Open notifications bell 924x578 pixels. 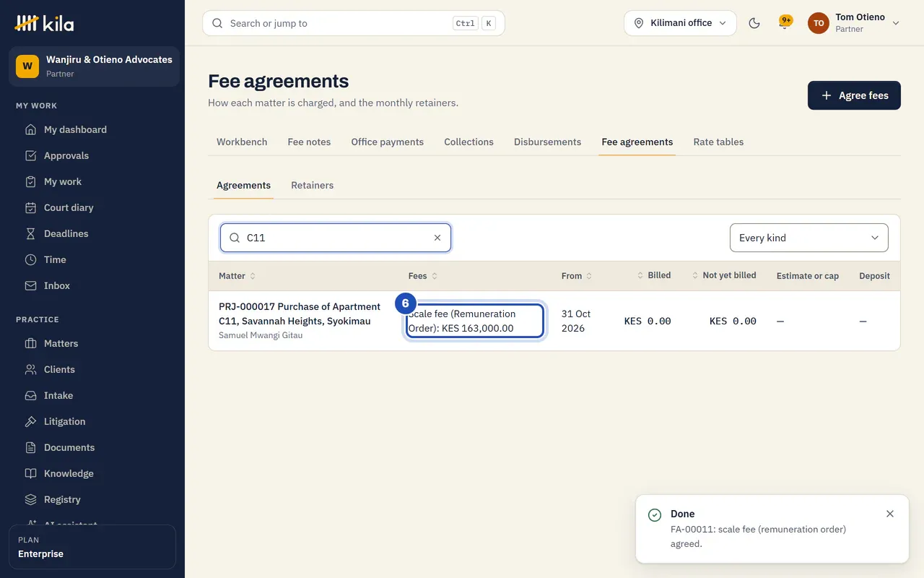[x=785, y=23]
